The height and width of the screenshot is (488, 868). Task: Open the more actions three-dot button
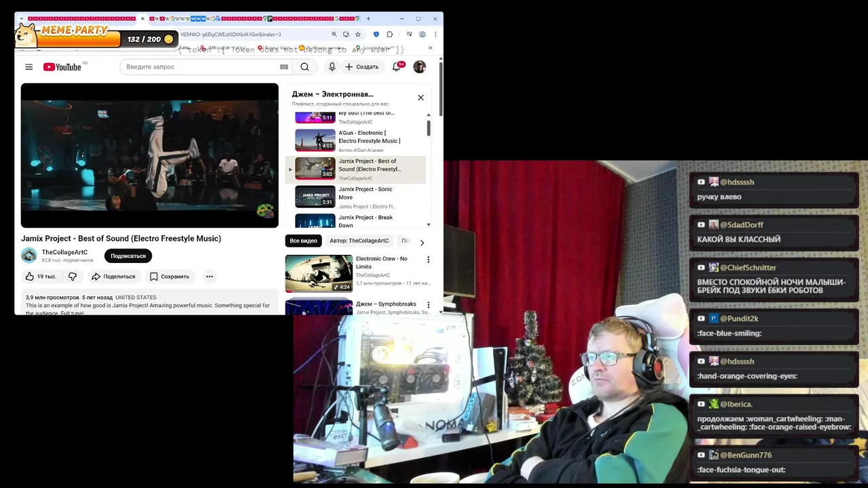[210, 277]
